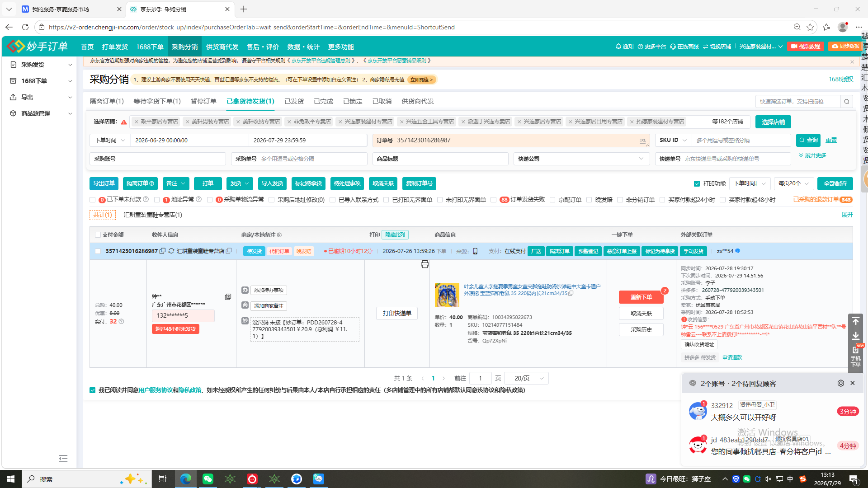868x488 pixels.
Task: Jump to page top with up-arrow widget
Action: tap(855, 321)
